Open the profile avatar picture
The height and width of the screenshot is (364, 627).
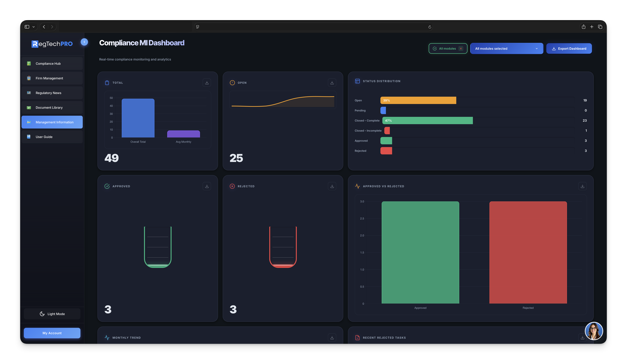coord(593,331)
